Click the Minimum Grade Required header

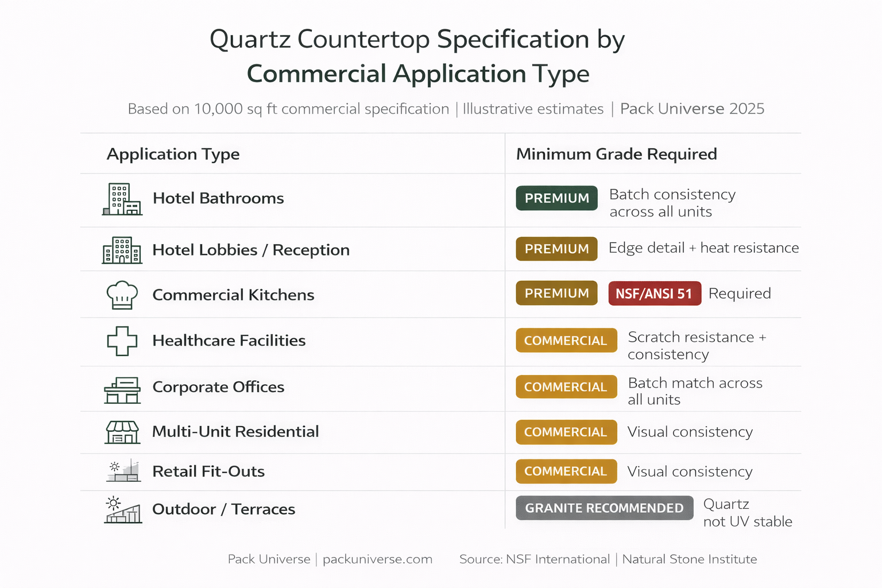point(616,154)
